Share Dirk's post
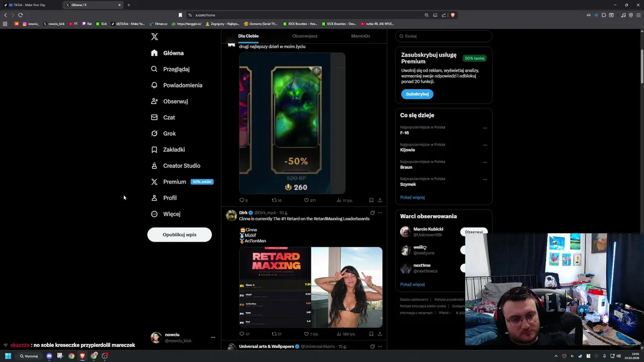The width and height of the screenshot is (644, 362). [x=380, y=334]
